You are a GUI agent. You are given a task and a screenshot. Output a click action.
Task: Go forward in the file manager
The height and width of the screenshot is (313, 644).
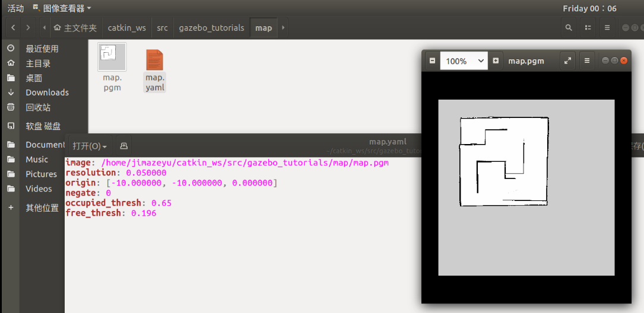pyautogui.click(x=28, y=28)
